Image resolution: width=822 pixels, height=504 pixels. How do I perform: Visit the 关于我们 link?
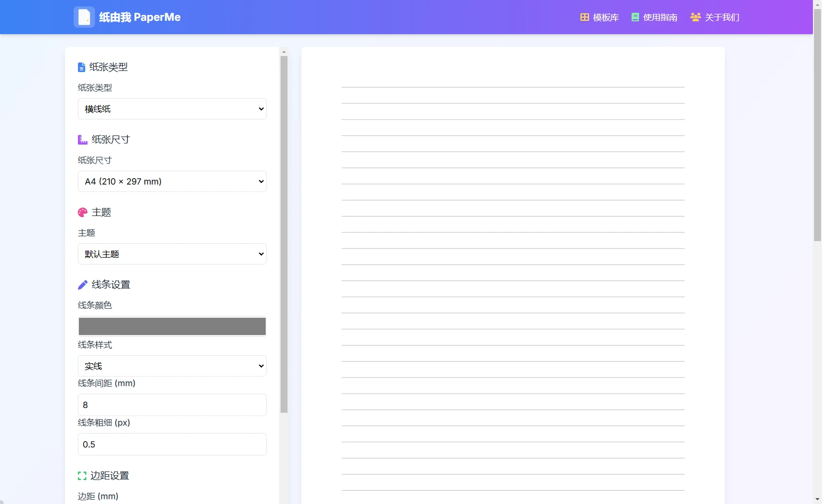tap(722, 18)
